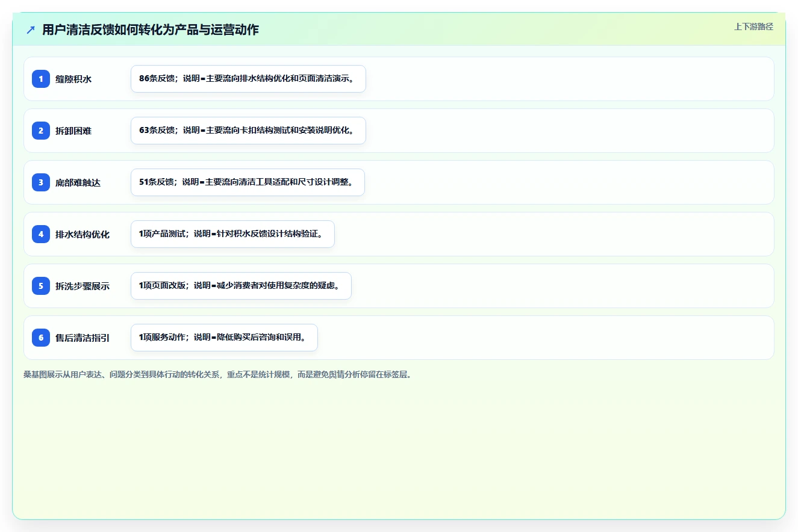Select the 拆卸困难 label

click(x=73, y=131)
